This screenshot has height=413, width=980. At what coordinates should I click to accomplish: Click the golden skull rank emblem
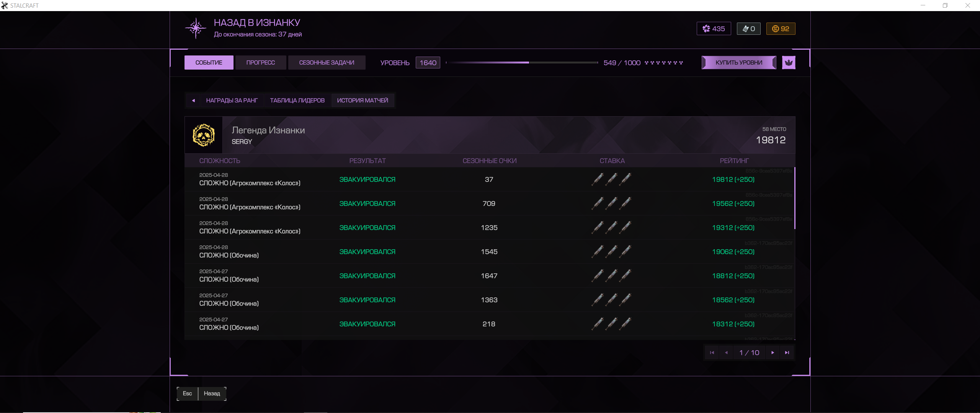(x=204, y=135)
